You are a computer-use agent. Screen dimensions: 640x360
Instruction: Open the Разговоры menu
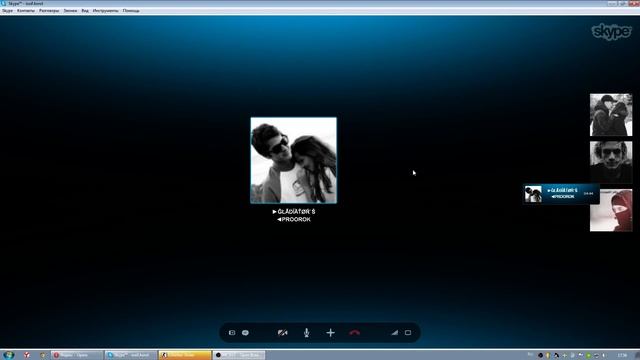click(49, 11)
